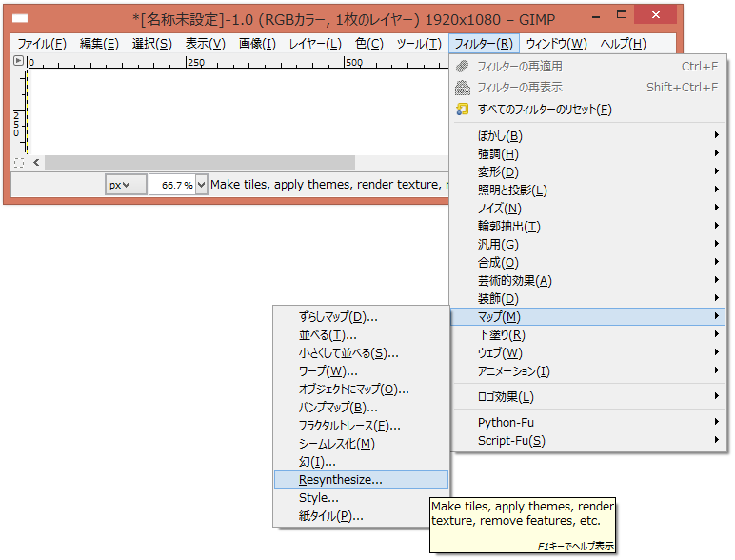The width and height of the screenshot is (735, 560).
Task: Expand the 装飾(D) submenu
Action: (x=587, y=298)
